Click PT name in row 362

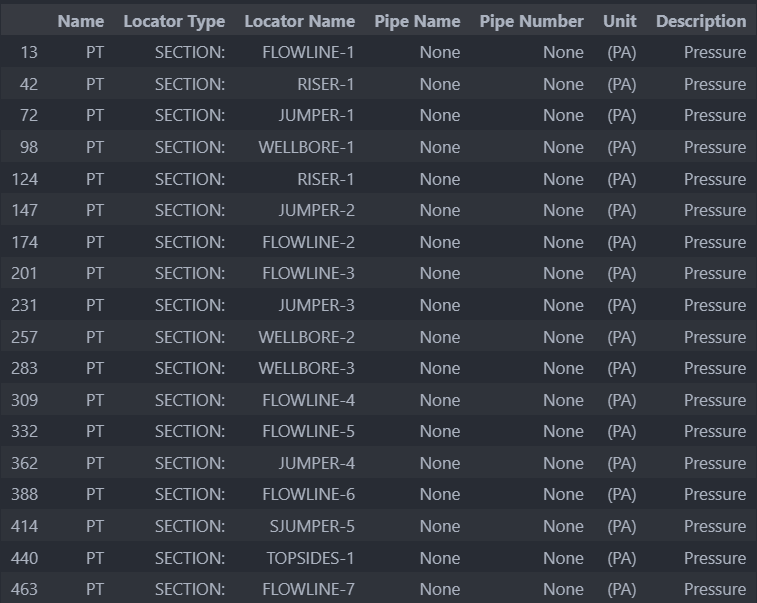[x=95, y=463]
